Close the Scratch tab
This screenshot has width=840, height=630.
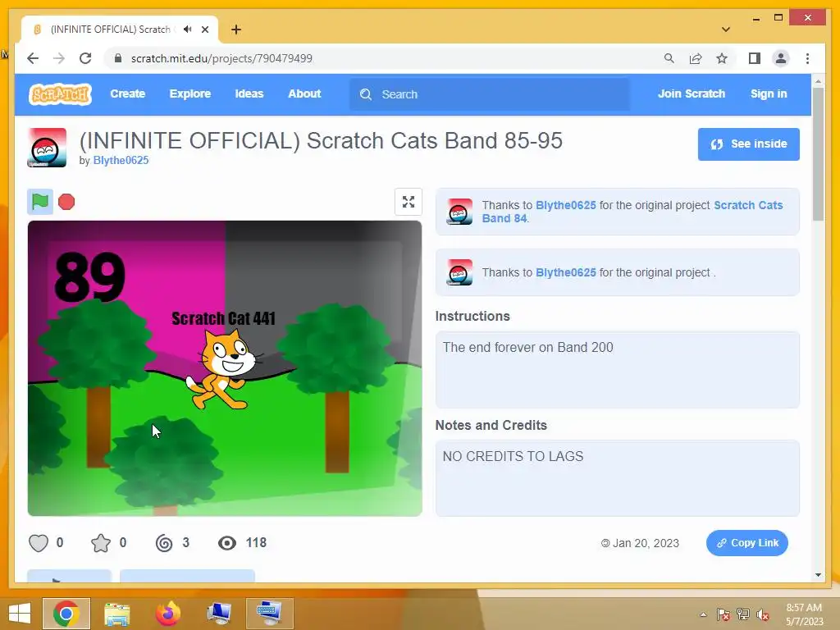(x=205, y=30)
